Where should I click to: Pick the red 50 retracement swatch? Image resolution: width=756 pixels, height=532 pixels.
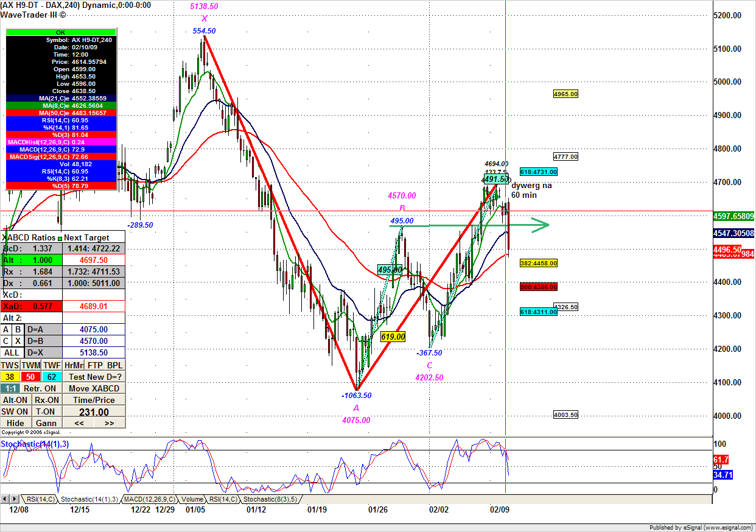(x=31, y=377)
